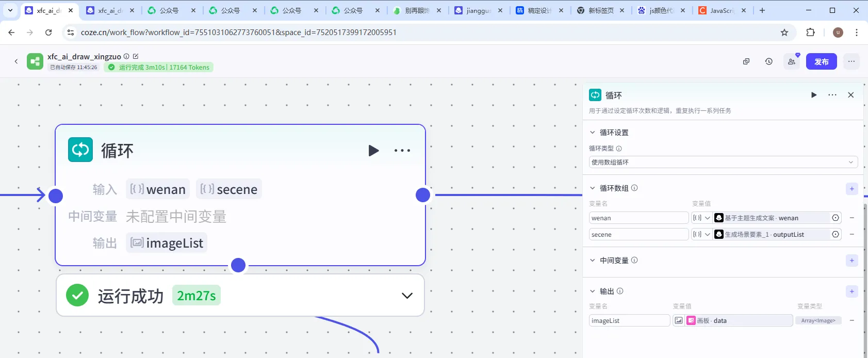
Task: Collapse the 循环数组 section
Action: [593, 188]
